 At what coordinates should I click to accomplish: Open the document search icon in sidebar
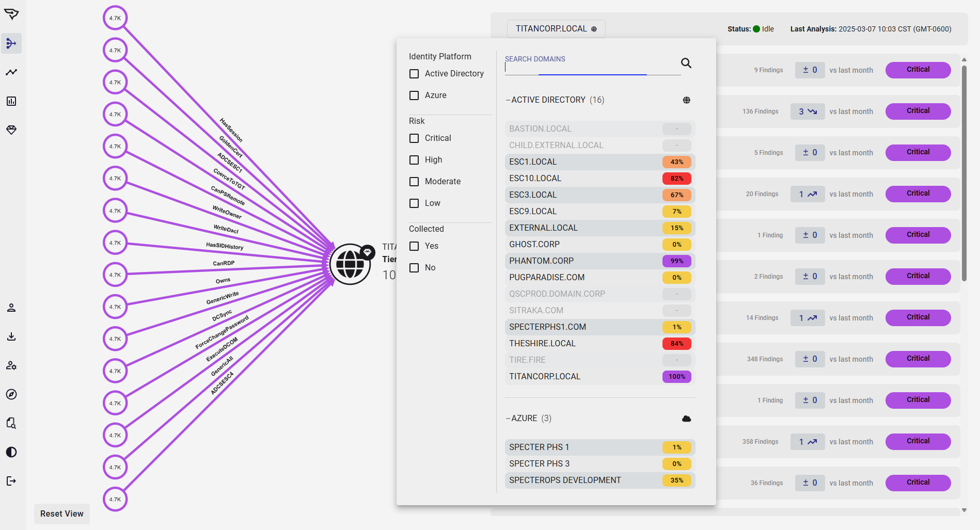pos(11,423)
